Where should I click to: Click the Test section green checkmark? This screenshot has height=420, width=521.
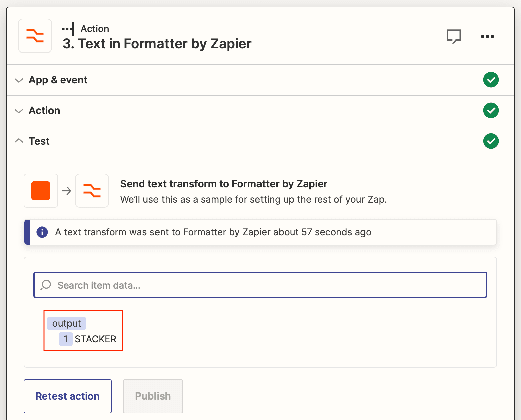[x=491, y=141]
